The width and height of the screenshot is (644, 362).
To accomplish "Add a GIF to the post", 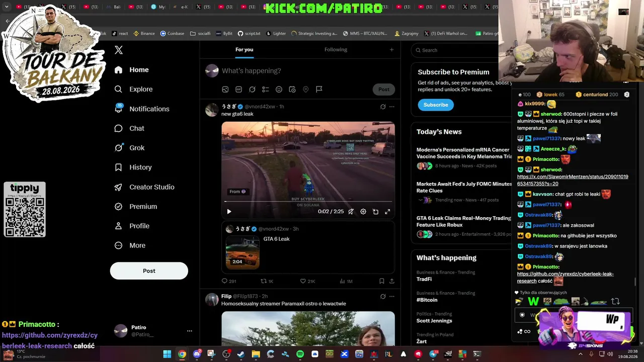I will 238,89.
